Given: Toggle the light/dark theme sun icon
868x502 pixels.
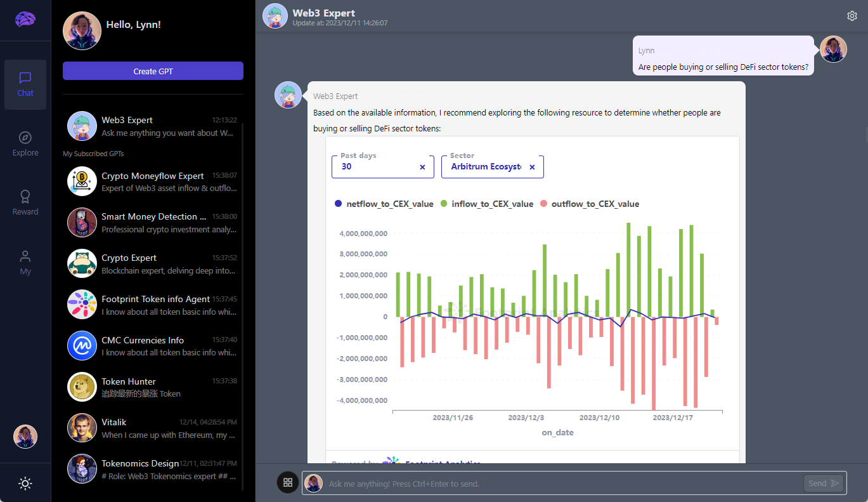Looking at the screenshot, I should tap(25, 483).
